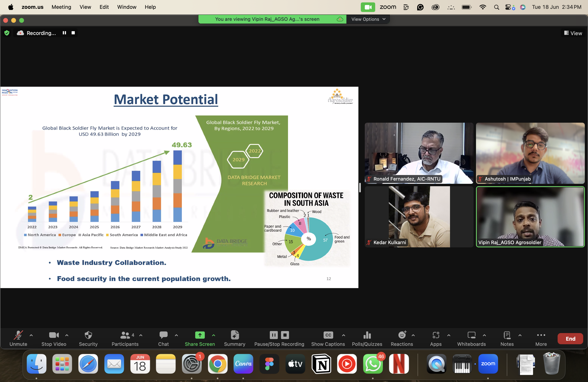The height and width of the screenshot is (382, 588).
Task: Click the red End meeting button
Action: 570,339
